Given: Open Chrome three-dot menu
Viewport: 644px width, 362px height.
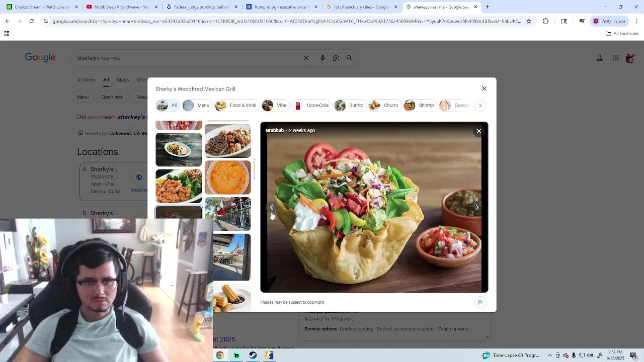Looking at the screenshot, I should click(636, 21).
